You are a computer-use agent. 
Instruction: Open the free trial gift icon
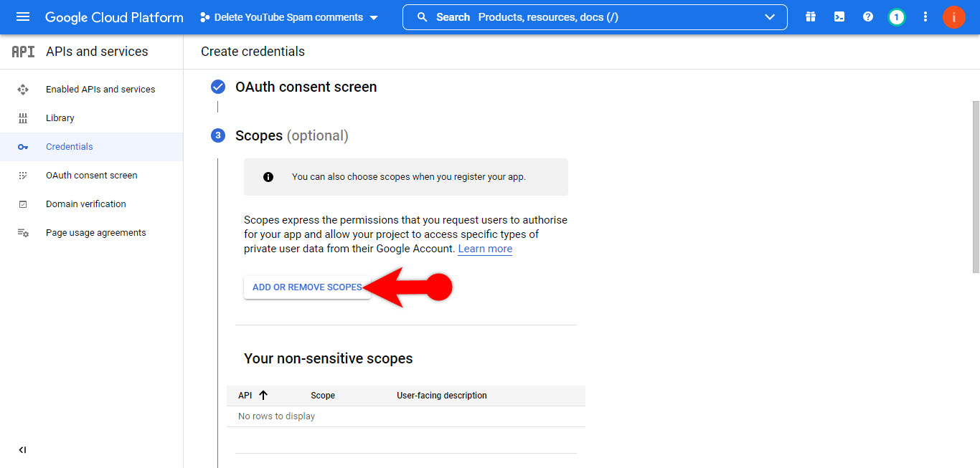pos(811,17)
